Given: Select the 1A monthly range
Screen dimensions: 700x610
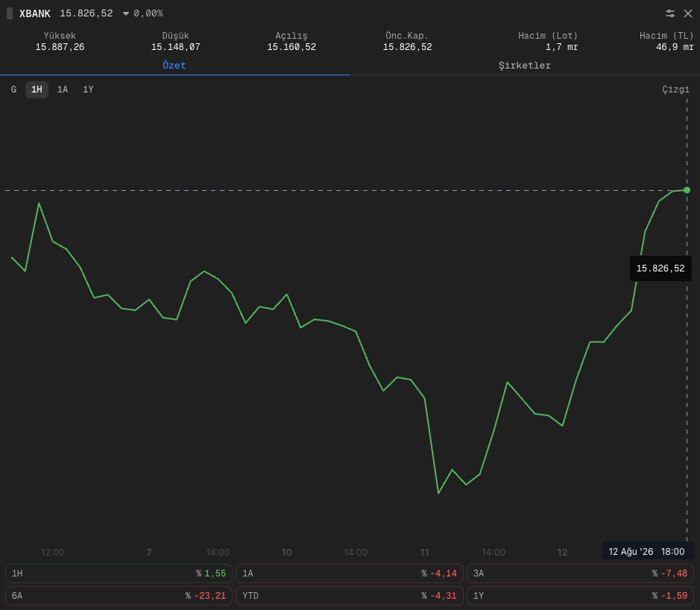Looking at the screenshot, I should pos(63,89).
